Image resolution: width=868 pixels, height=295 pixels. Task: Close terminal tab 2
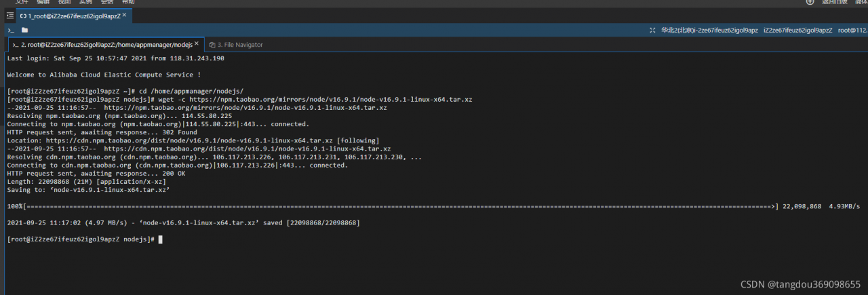197,44
